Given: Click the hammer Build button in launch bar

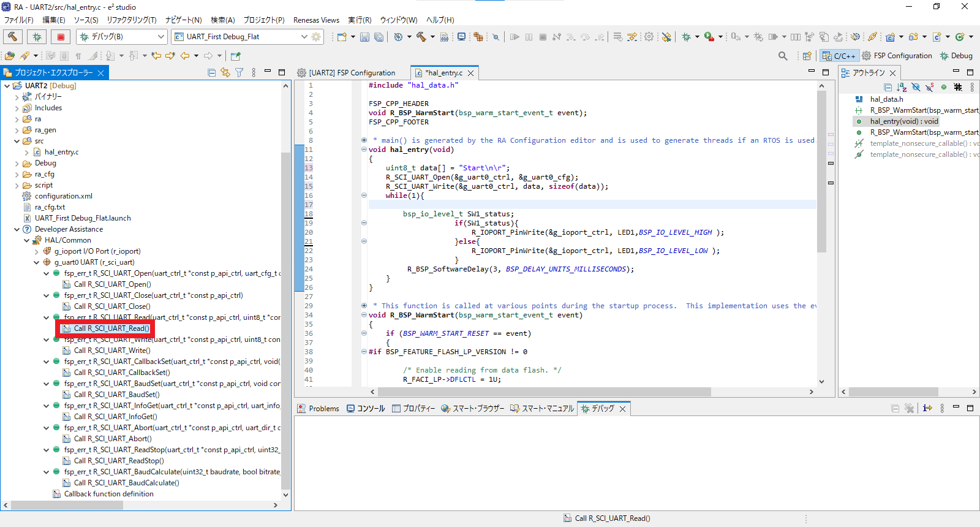Looking at the screenshot, I should (12, 37).
